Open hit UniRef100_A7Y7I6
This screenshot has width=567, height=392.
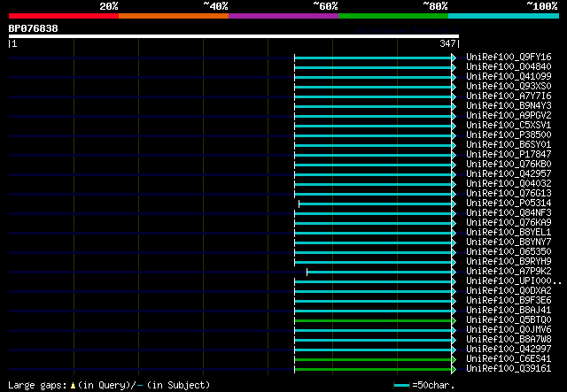tap(509, 96)
